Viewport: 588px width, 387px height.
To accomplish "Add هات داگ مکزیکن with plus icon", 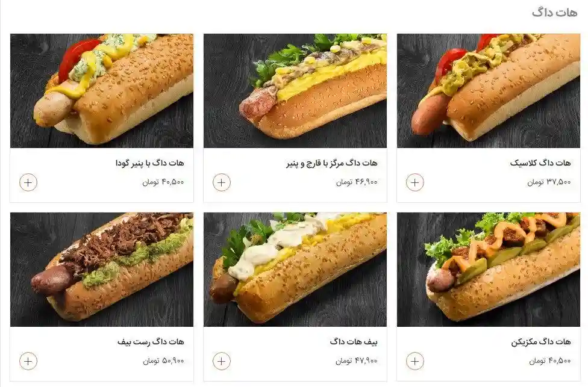I will 414,361.
